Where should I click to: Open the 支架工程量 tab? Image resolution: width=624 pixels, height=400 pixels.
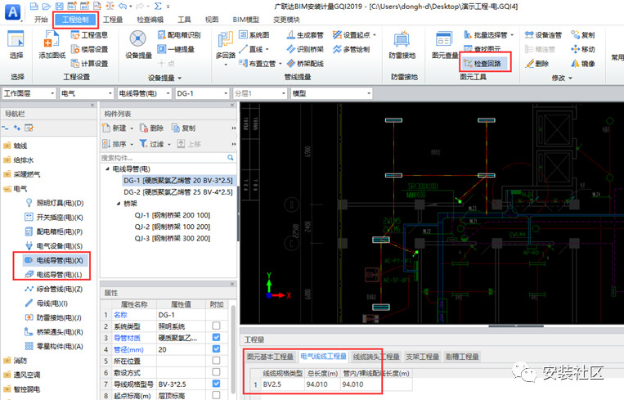(422, 357)
